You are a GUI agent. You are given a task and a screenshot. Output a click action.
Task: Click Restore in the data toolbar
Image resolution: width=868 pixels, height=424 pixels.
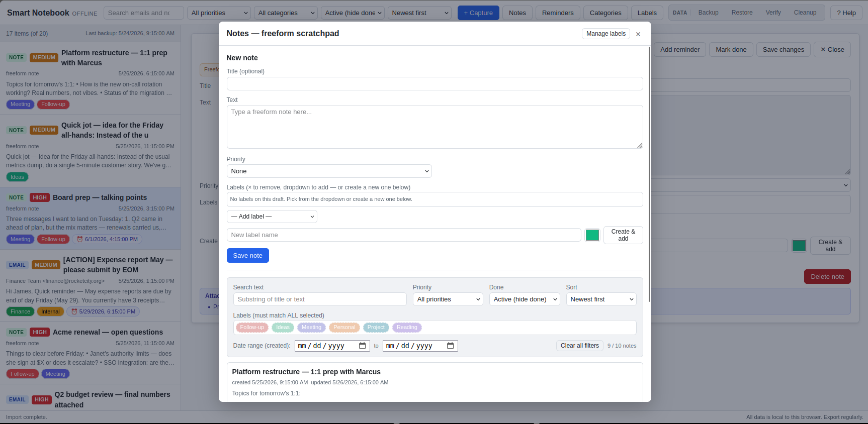(x=742, y=13)
